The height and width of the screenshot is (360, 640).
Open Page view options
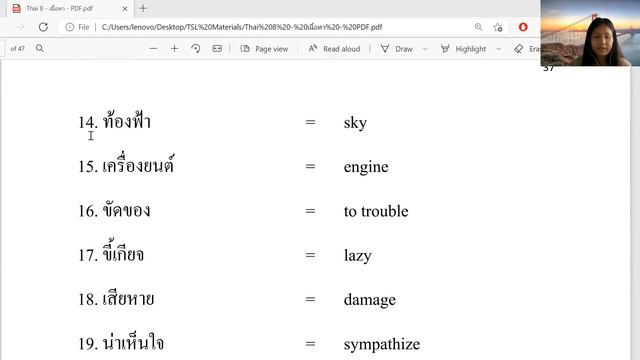point(264,49)
